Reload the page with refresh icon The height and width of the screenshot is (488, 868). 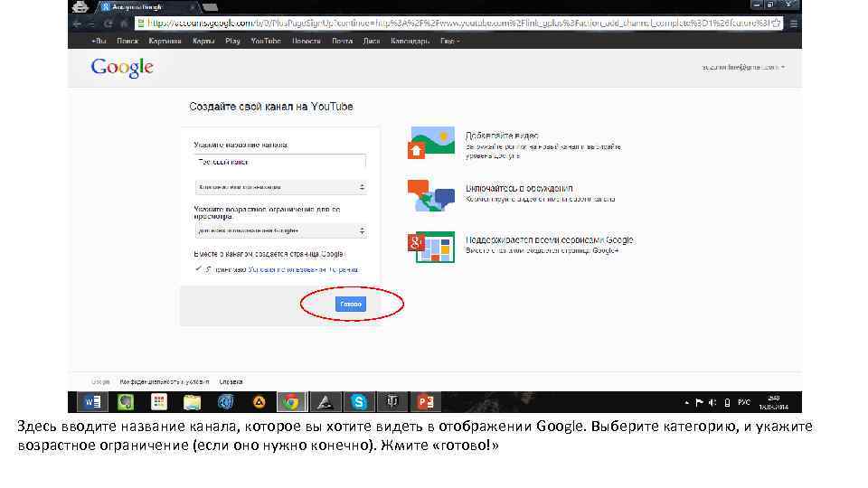click(108, 23)
